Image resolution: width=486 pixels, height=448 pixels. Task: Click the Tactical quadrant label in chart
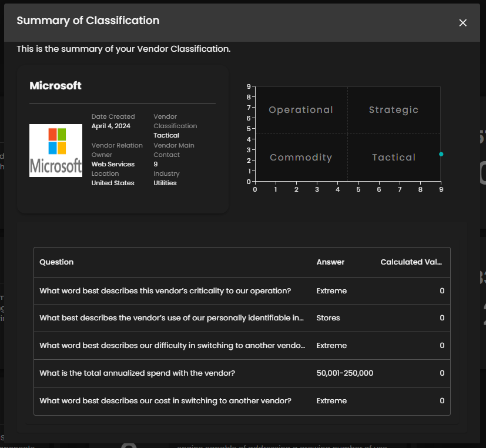(394, 158)
